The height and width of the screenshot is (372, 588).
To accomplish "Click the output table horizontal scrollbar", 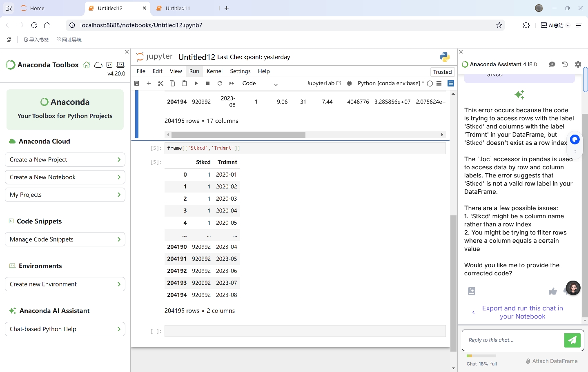I will pos(238,135).
